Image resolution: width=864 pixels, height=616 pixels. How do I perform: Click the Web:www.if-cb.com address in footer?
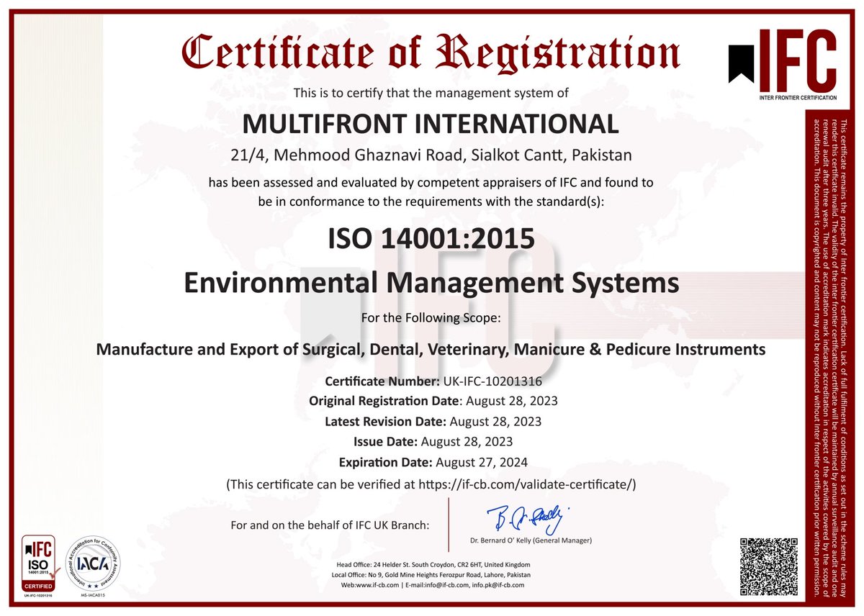pyautogui.click(x=369, y=585)
